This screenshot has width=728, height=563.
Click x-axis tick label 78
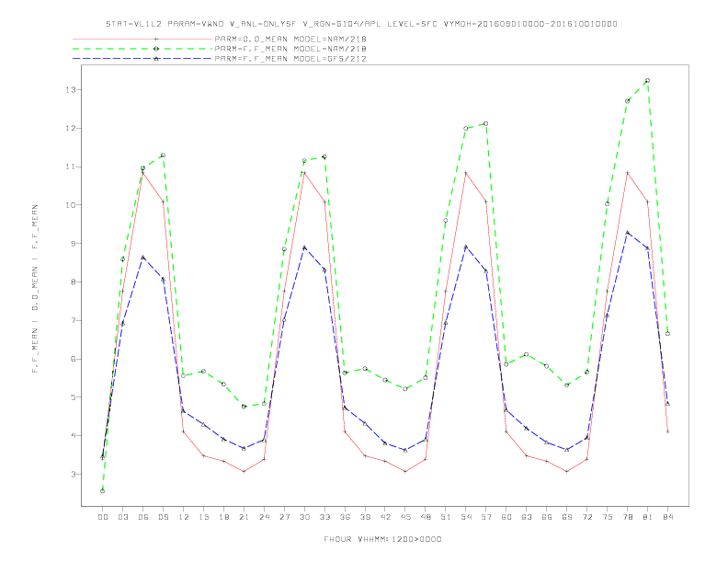(x=627, y=517)
